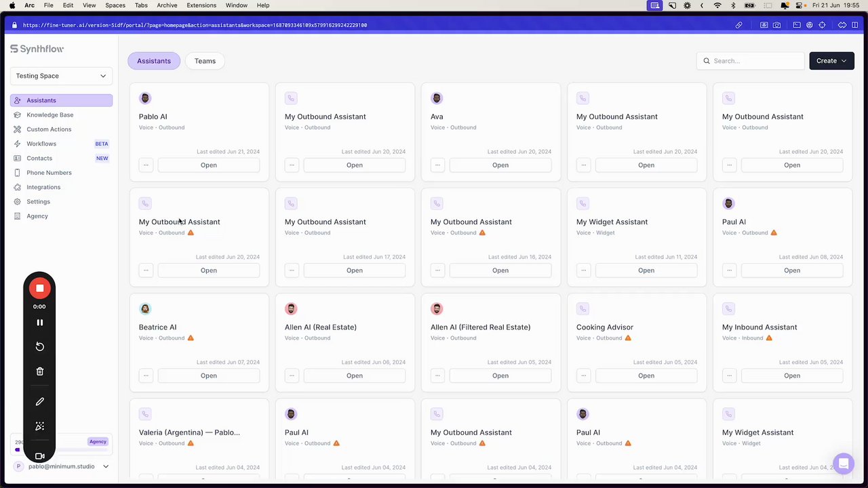Open Integrations page

click(61, 187)
